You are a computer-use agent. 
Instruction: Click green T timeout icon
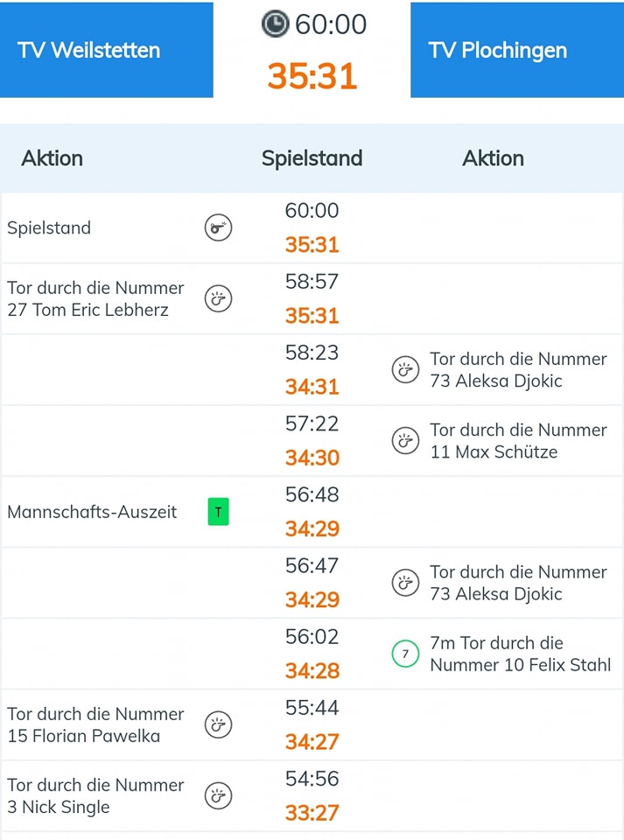218,512
